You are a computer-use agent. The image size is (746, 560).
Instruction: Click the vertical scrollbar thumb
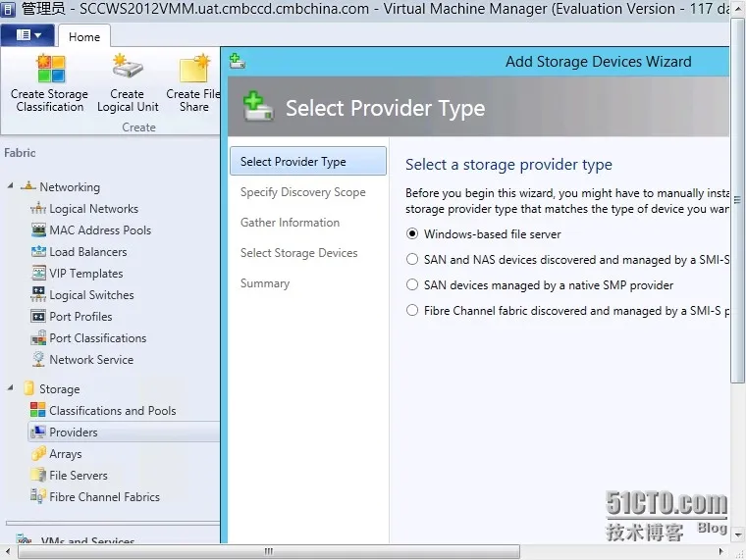[x=738, y=200]
